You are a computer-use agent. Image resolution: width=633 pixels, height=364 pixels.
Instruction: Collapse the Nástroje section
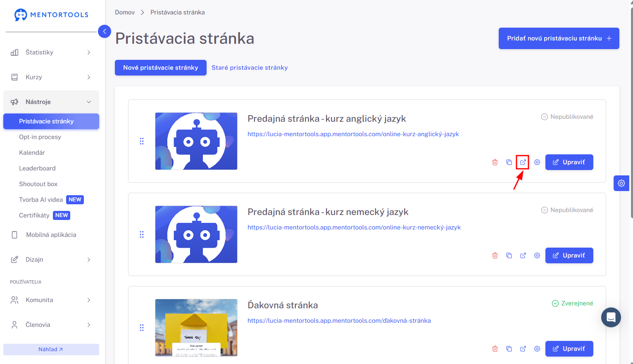[51, 102]
